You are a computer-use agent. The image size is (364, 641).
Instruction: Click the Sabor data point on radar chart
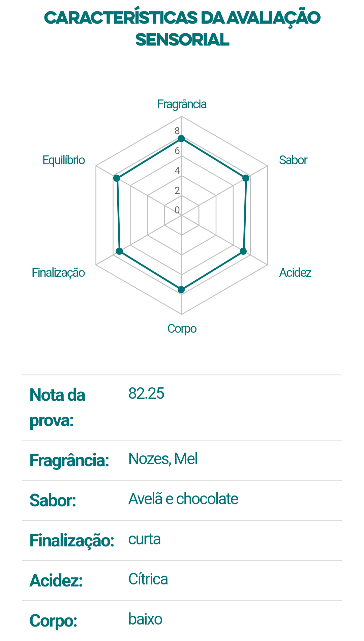coord(246,178)
